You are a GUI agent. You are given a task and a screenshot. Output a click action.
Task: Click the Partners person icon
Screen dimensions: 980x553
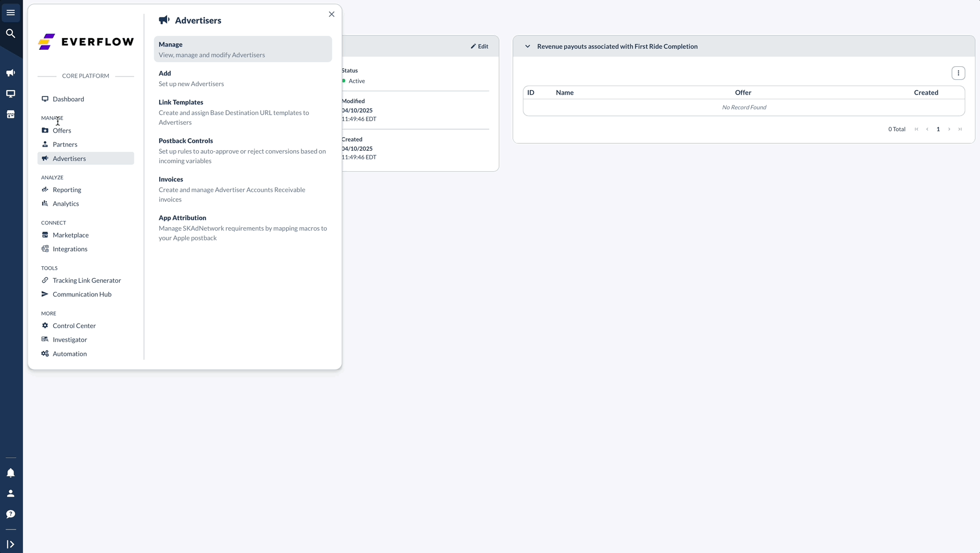click(45, 144)
